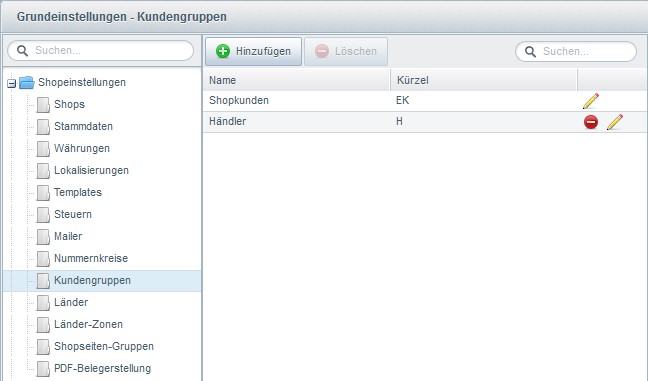The width and height of the screenshot is (648, 381).
Task: Click the page icon next to Mailer
Action: tap(43, 236)
